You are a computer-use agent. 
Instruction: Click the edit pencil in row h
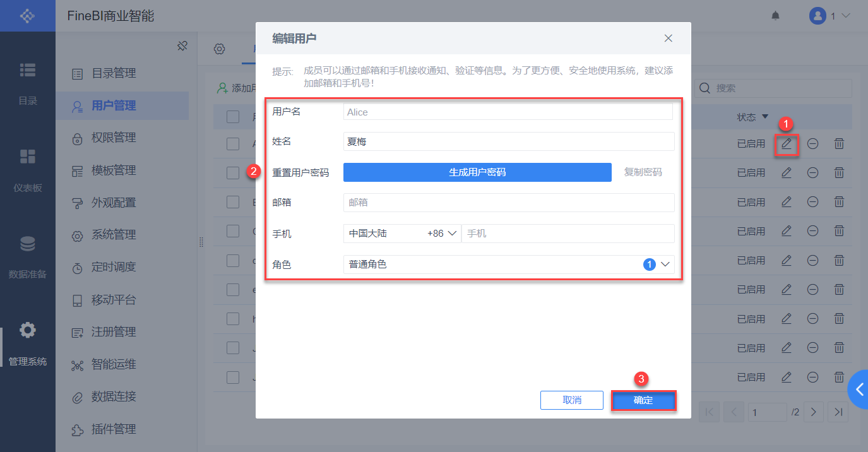(787, 319)
